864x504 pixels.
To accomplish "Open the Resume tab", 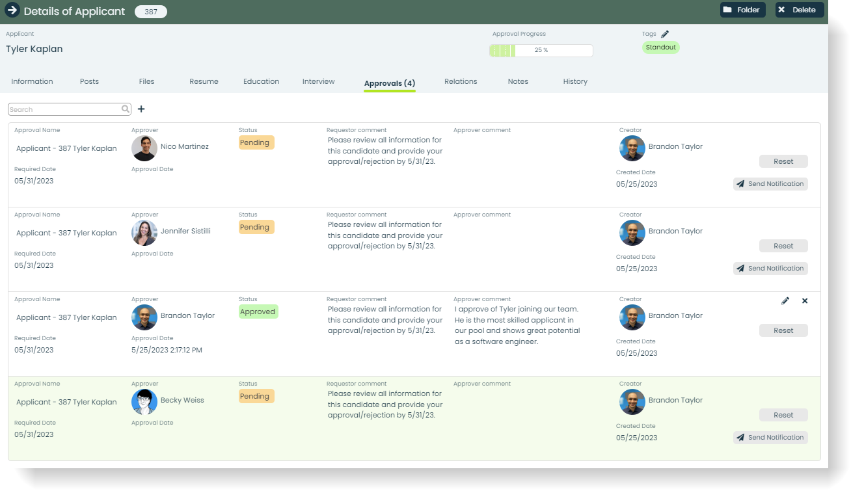I will pyautogui.click(x=204, y=81).
